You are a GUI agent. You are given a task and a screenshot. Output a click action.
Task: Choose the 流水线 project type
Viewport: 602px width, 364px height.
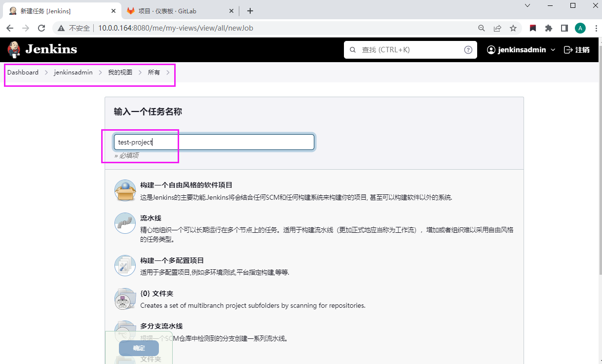point(150,218)
